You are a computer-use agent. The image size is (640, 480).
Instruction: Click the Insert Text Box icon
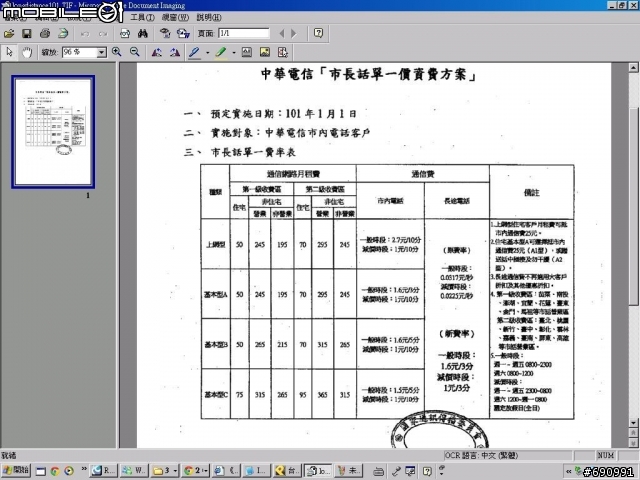pyautogui.click(x=247, y=52)
